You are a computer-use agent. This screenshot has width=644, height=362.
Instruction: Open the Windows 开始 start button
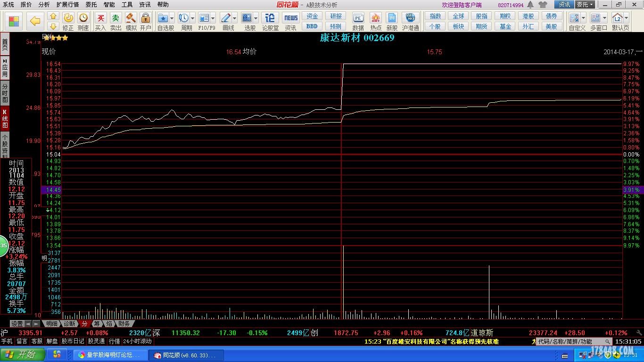pyautogui.click(x=23, y=354)
